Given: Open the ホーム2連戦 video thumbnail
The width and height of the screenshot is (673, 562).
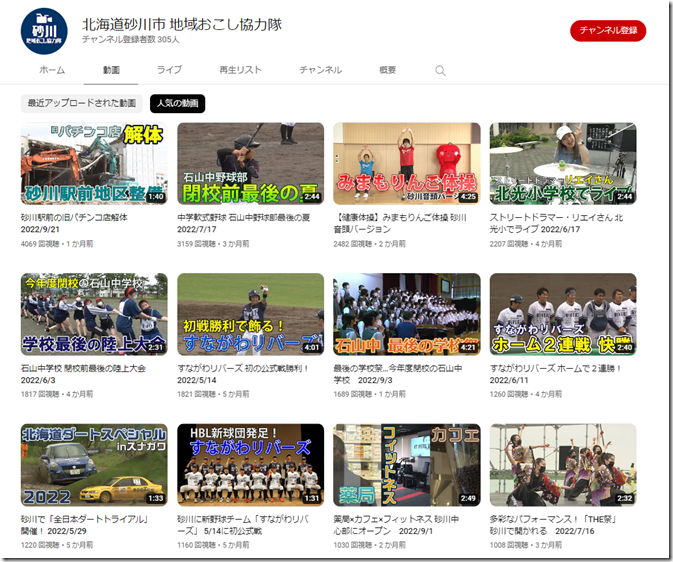Looking at the screenshot, I should tap(563, 314).
